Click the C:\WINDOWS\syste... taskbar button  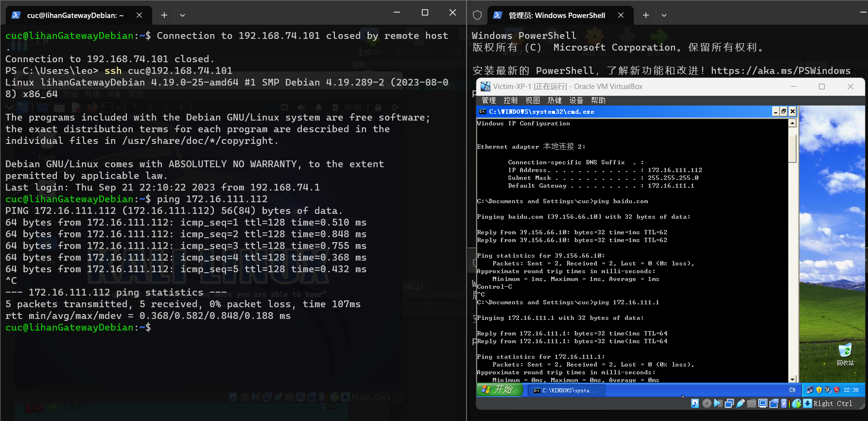click(x=567, y=390)
